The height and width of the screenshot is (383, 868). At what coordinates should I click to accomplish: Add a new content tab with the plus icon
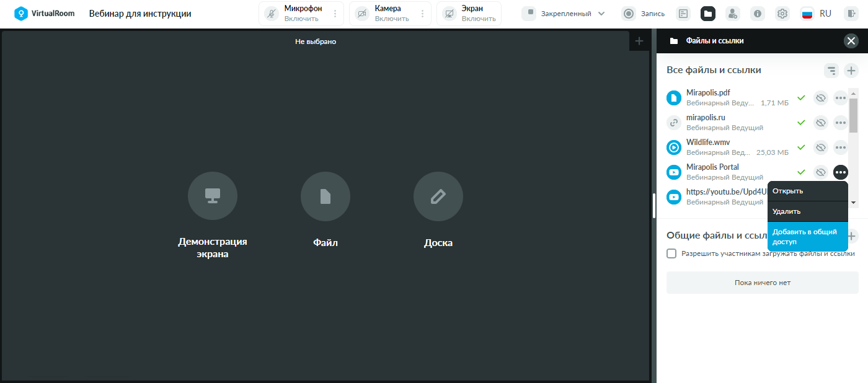639,42
